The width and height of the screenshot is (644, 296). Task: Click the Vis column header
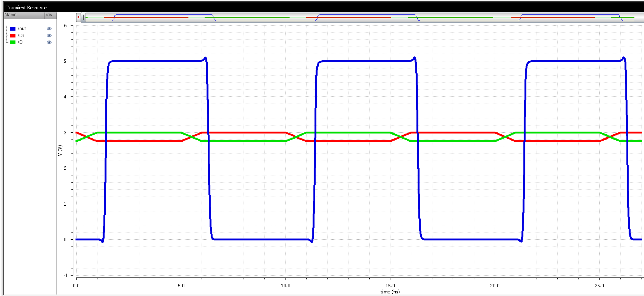50,15
